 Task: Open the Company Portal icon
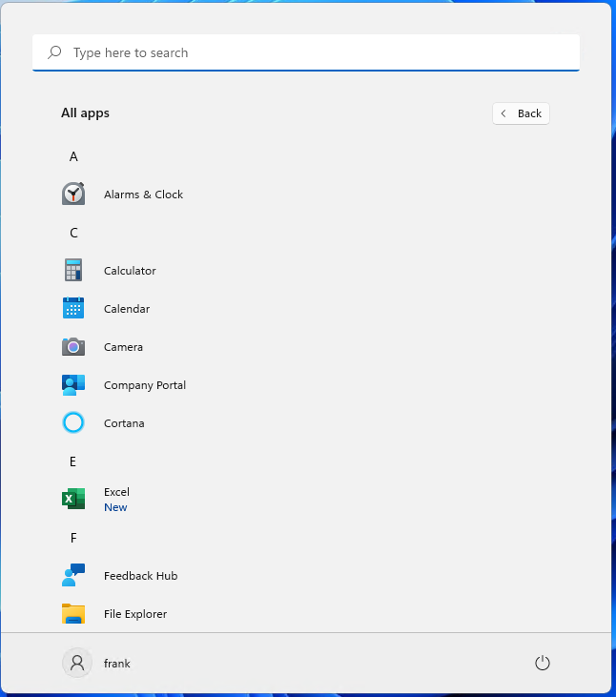73,384
